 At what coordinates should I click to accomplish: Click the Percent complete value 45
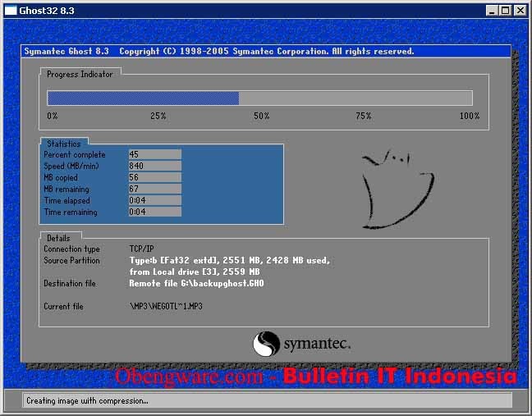(154, 154)
